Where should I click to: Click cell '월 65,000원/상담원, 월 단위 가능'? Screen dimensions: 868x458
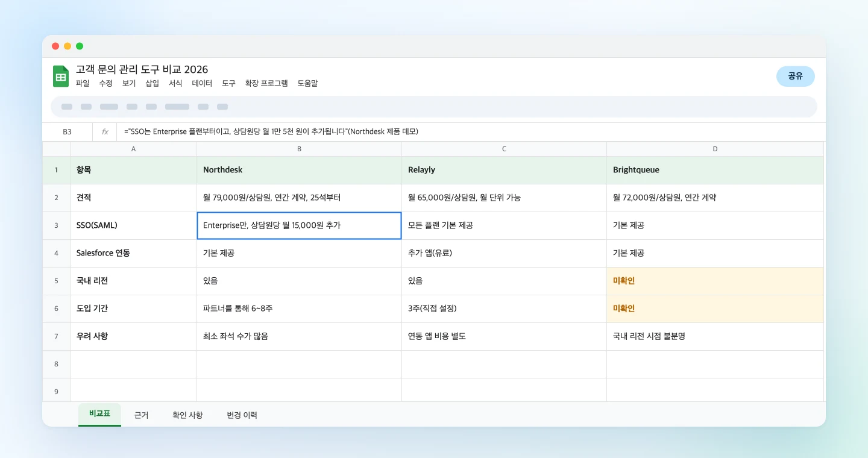(504, 198)
